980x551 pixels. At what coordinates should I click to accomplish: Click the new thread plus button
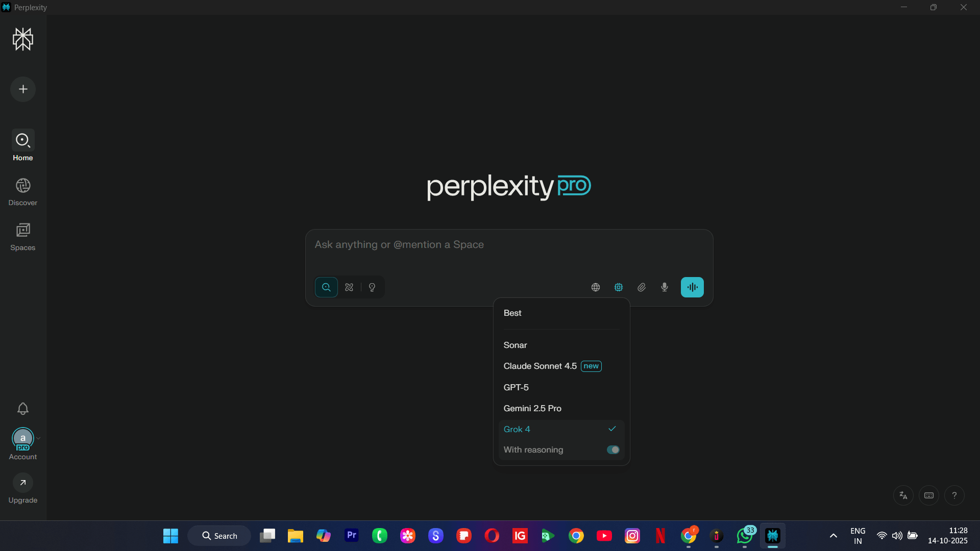click(23, 89)
